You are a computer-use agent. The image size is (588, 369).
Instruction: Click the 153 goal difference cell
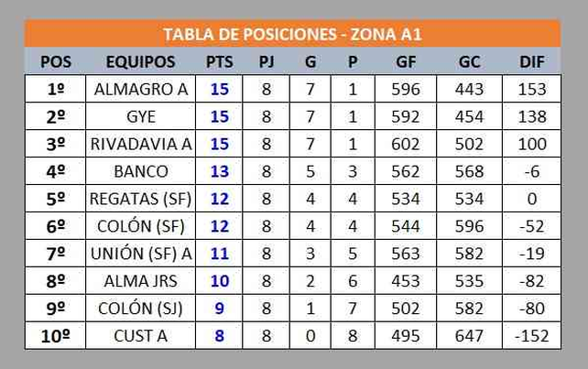click(x=531, y=90)
